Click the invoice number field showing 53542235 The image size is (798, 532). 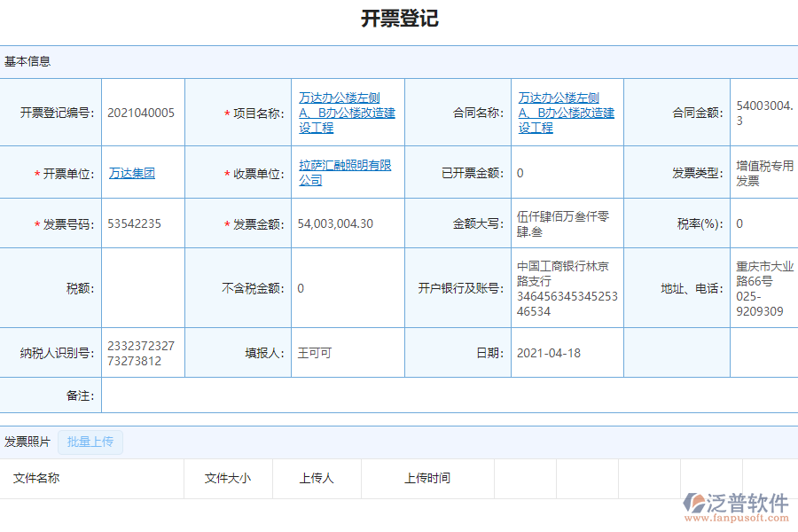[142, 223]
